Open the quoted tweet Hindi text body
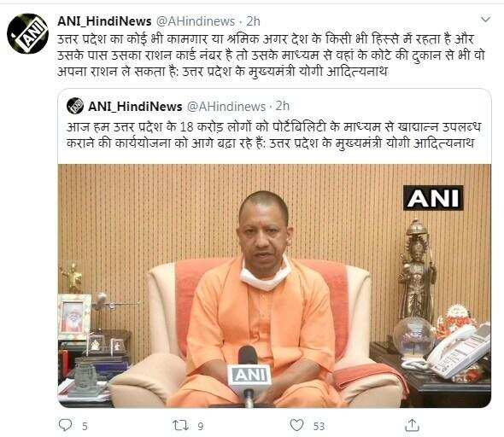 coord(273,135)
